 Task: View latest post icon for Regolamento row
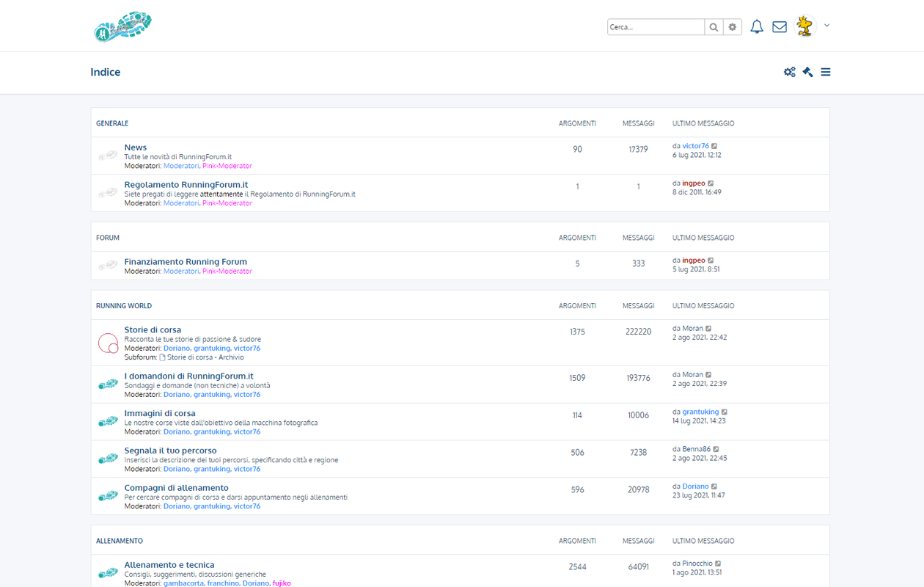(711, 183)
